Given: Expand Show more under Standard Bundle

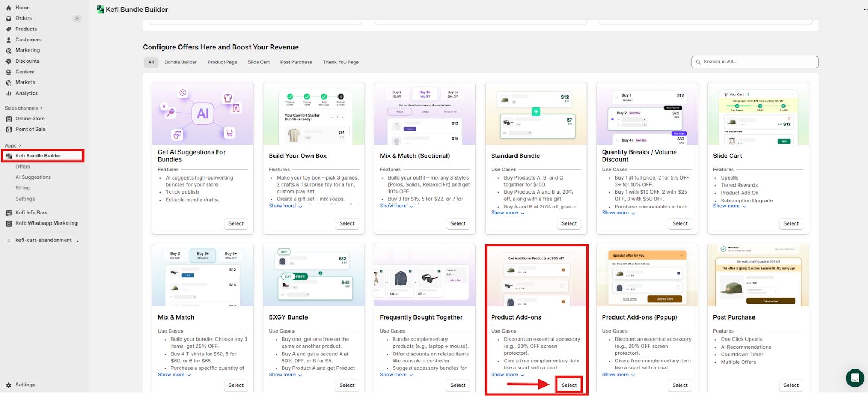Looking at the screenshot, I should point(507,213).
